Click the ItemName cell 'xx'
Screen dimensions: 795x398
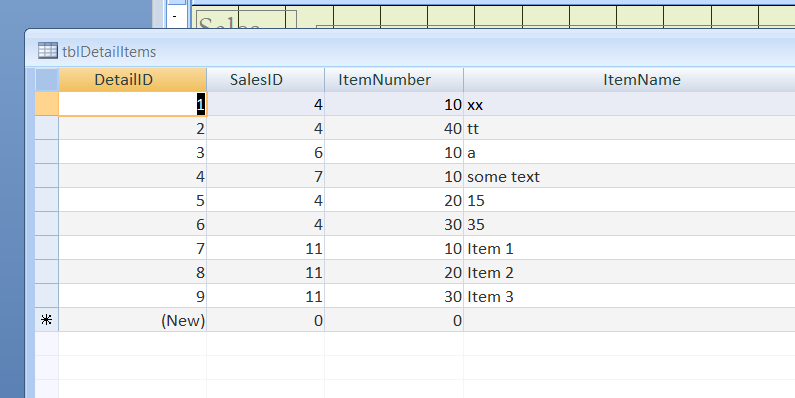pos(629,104)
